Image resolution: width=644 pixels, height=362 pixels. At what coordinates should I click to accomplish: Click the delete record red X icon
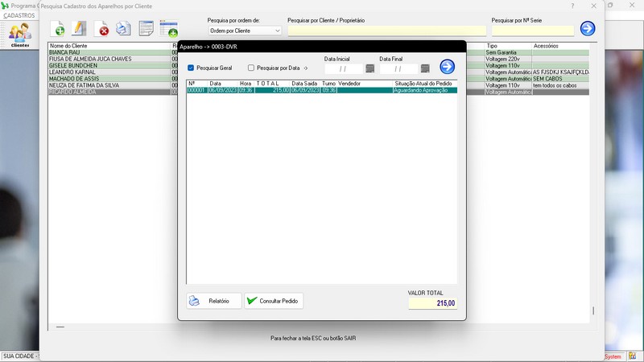click(101, 29)
